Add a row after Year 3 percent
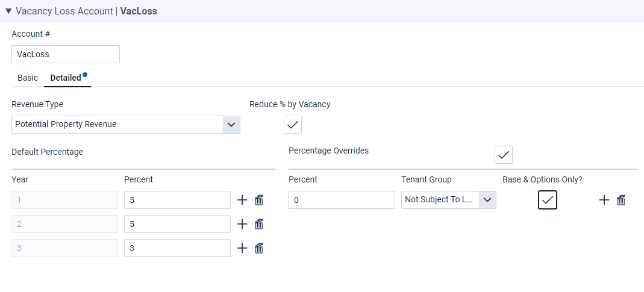The width and height of the screenshot is (644, 292). [x=242, y=248]
